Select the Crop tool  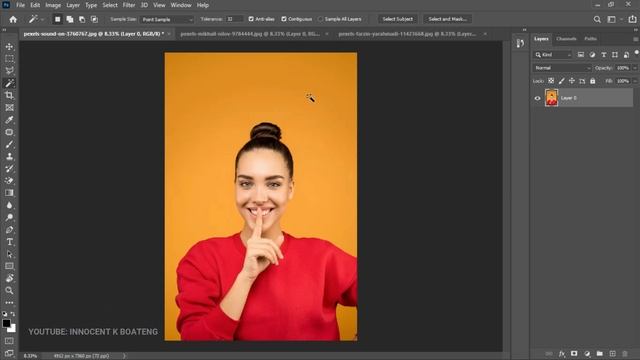pyautogui.click(x=9, y=96)
